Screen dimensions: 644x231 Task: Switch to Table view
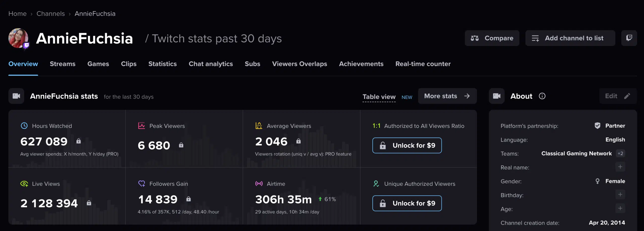(x=379, y=97)
